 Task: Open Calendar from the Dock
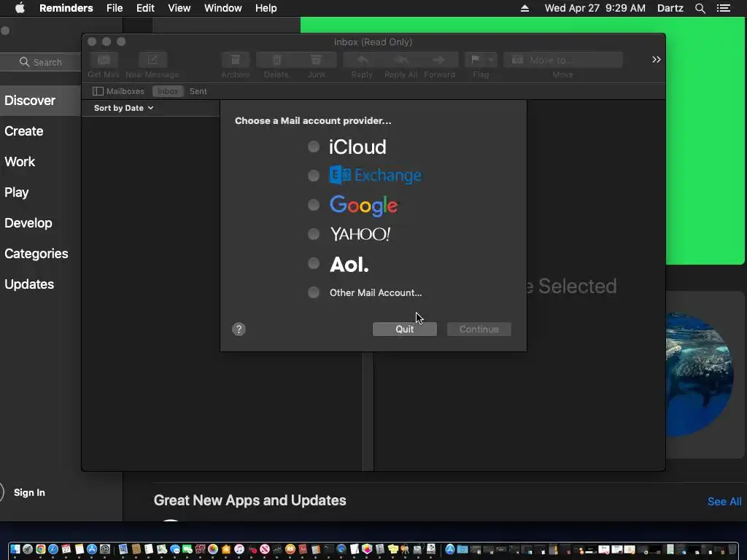click(66, 549)
